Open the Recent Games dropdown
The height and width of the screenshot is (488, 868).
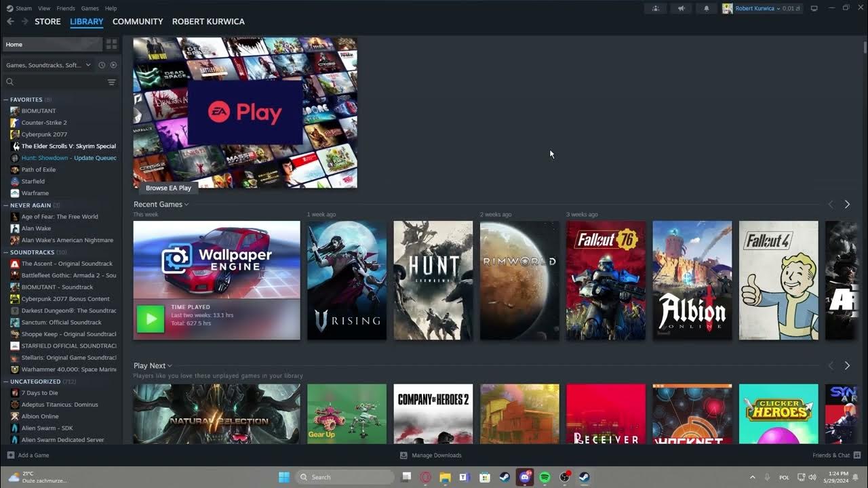pyautogui.click(x=161, y=204)
